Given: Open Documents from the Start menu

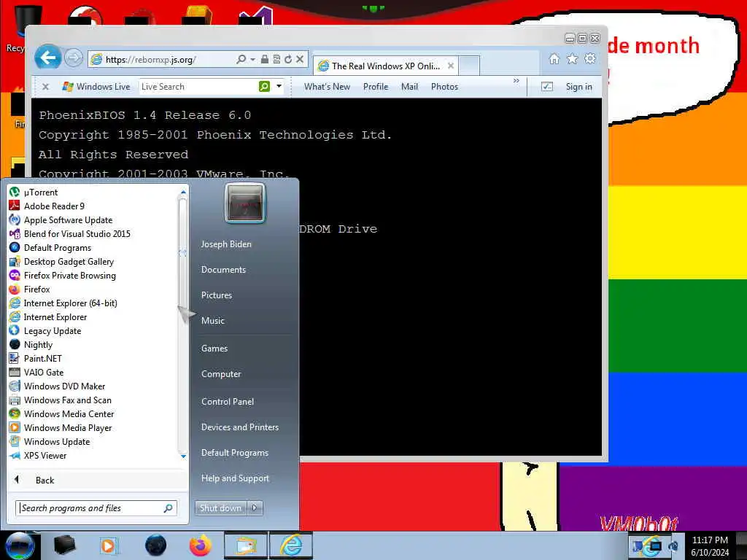Looking at the screenshot, I should (223, 270).
